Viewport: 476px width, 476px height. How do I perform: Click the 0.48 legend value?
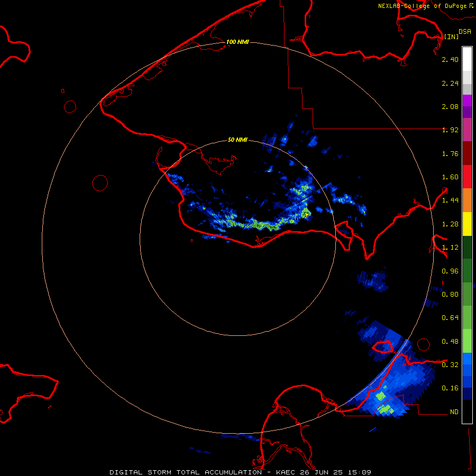(450, 342)
